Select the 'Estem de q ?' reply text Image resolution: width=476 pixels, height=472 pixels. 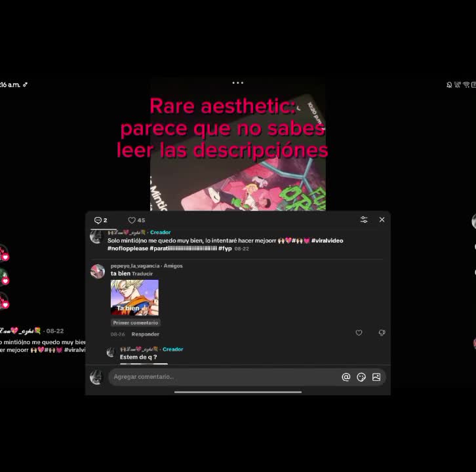click(138, 357)
